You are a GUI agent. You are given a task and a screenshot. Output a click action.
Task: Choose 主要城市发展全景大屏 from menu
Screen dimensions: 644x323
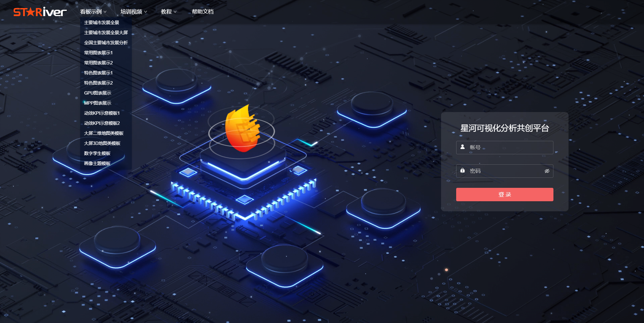click(x=106, y=33)
